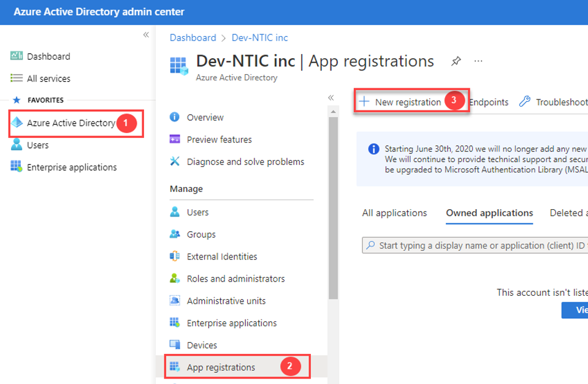Switch to the Deleted applications tab
588x384 pixels.
pos(568,213)
